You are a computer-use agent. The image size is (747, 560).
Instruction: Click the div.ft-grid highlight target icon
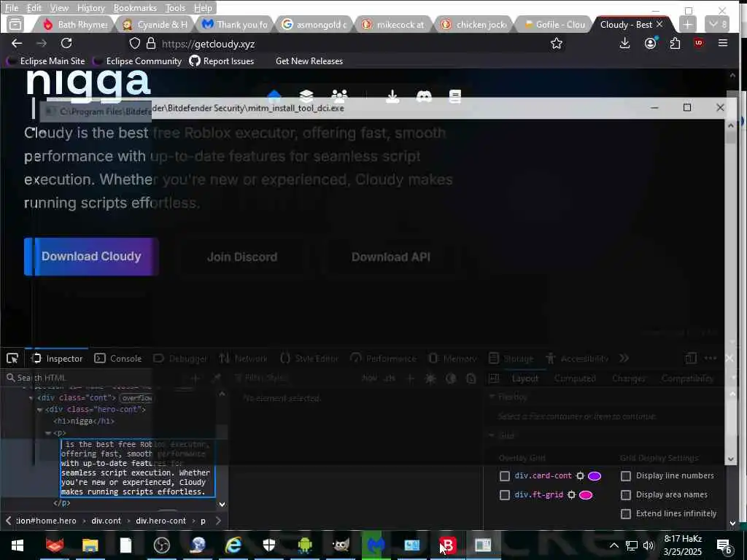(571, 495)
